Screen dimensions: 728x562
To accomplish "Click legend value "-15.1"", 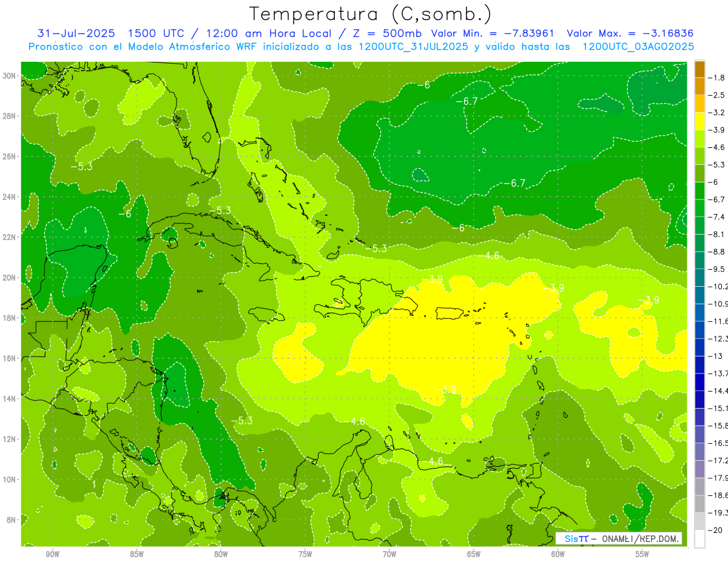I will pyautogui.click(x=718, y=408).
